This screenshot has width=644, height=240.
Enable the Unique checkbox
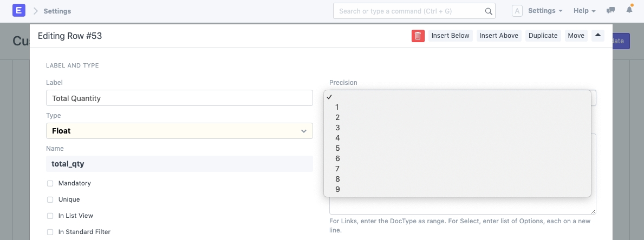tap(50, 200)
